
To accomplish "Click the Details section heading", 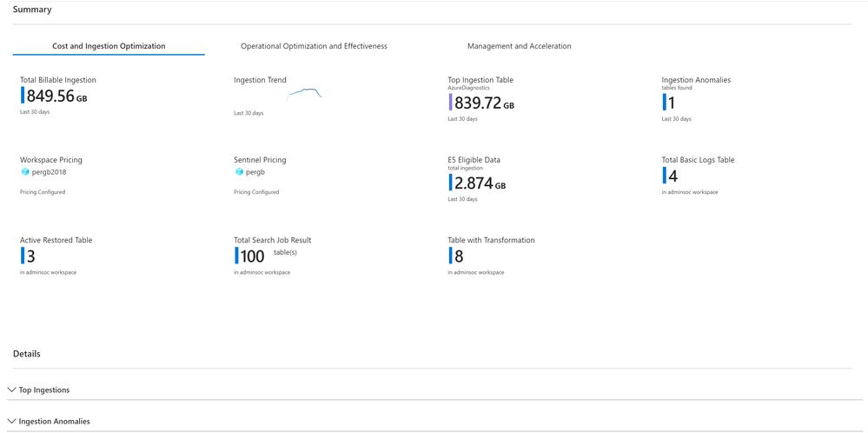I will pyautogui.click(x=27, y=354).
